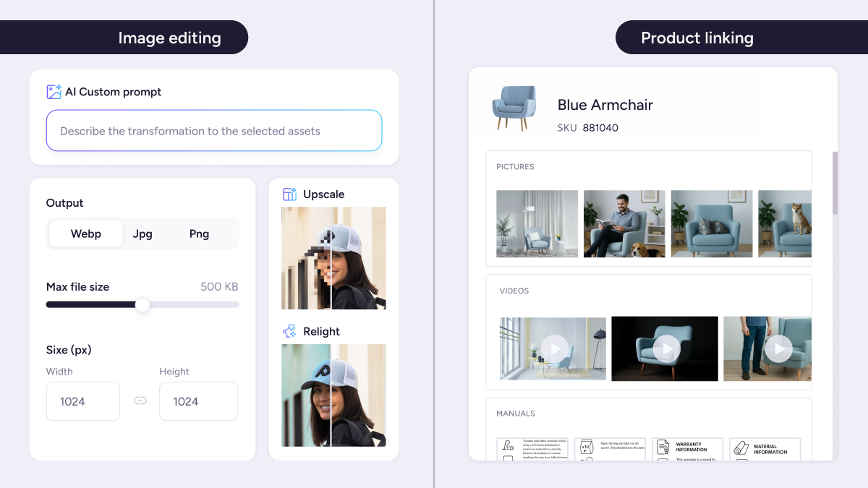Screen dimensions: 868x488
Task: Open the vacuum cleaning instructions manual
Action: tap(532, 449)
